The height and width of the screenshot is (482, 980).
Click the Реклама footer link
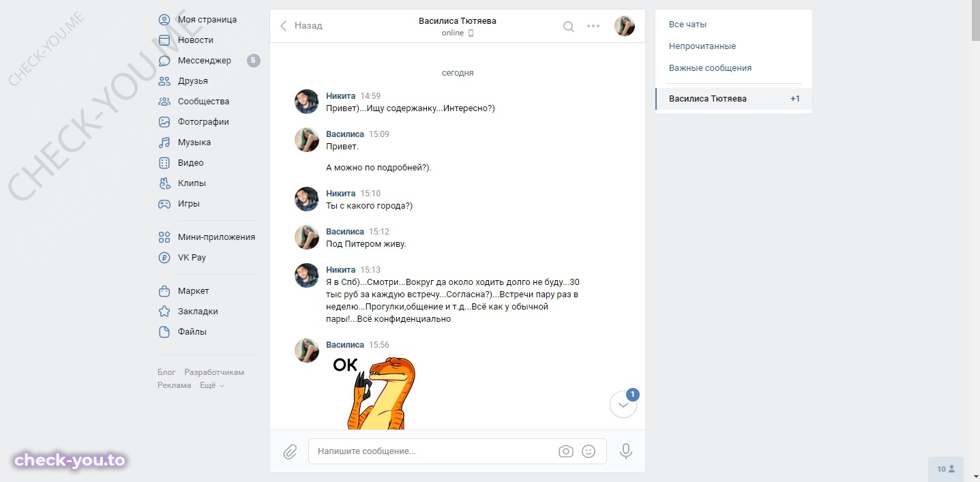click(x=175, y=385)
